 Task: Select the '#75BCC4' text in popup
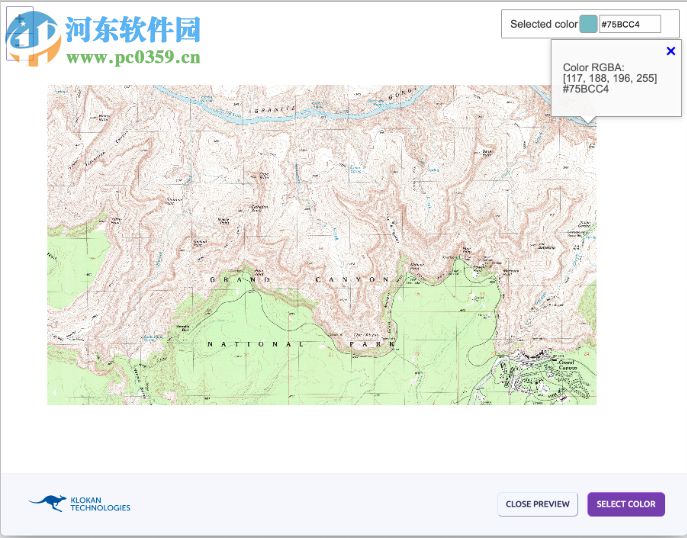coord(585,89)
